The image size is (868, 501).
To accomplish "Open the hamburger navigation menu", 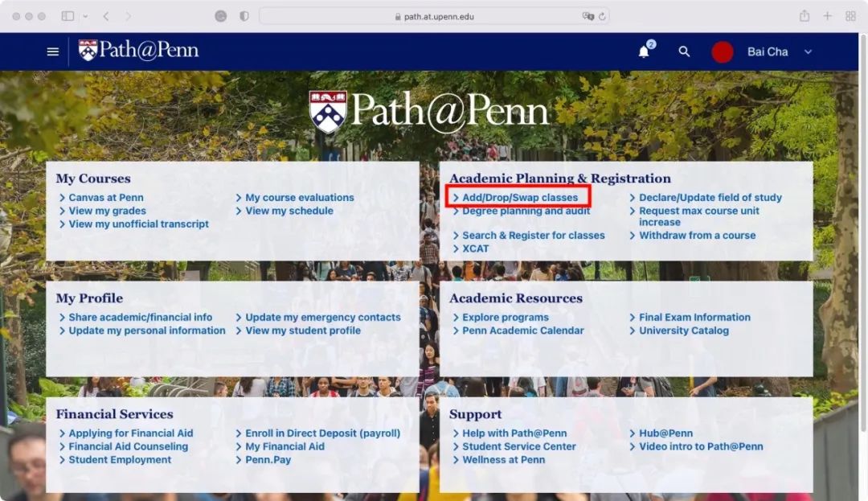I will point(52,51).
